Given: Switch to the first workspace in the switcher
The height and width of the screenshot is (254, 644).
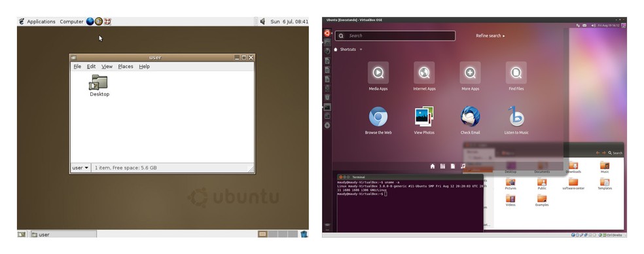Looking at the screenshot, I should (x=262, y=234).
